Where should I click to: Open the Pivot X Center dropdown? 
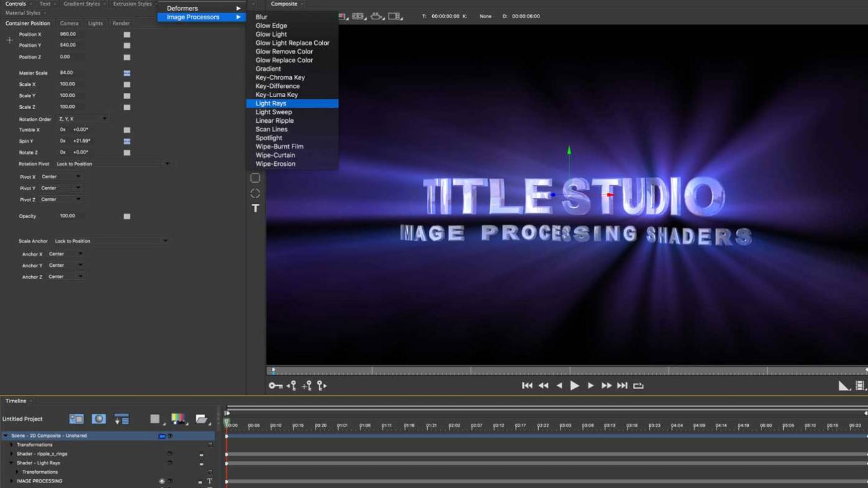click(x=60, y=176)
